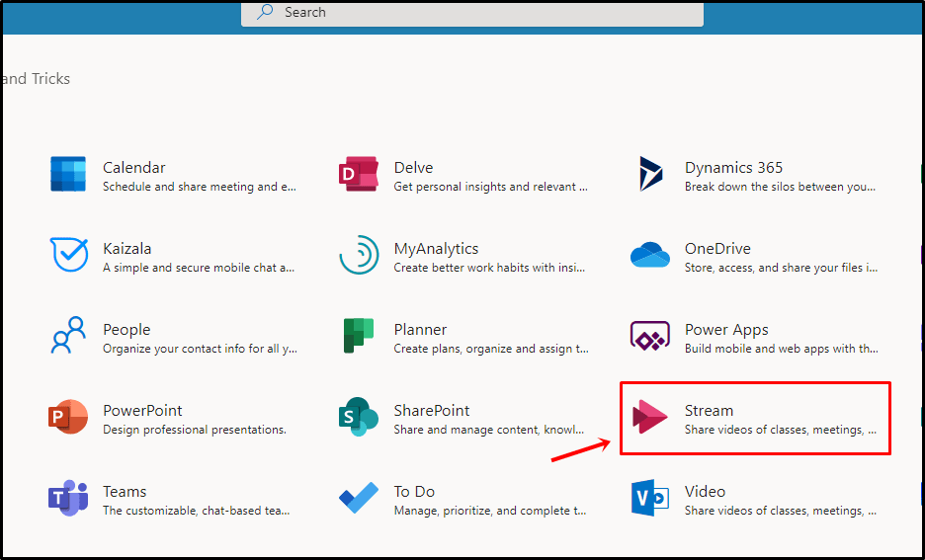Click the Delve app icon
Screen dimensions: 925x560
359,175
